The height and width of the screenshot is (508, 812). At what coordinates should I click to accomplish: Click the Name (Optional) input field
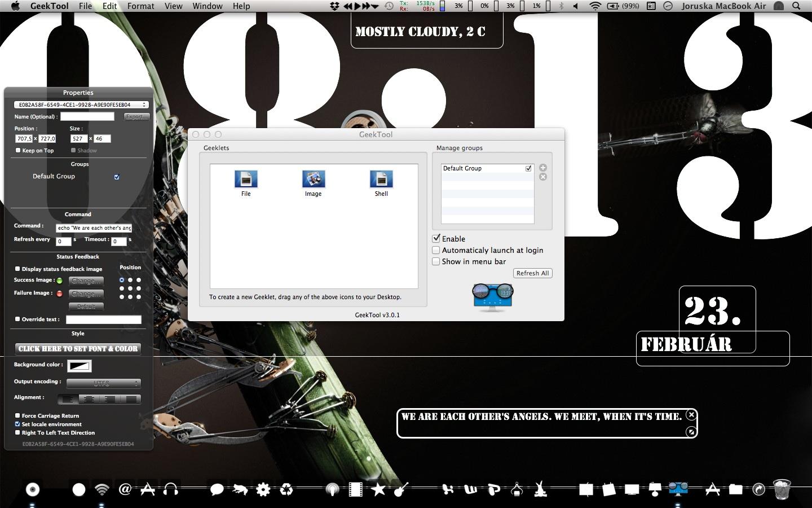point(87,117)
